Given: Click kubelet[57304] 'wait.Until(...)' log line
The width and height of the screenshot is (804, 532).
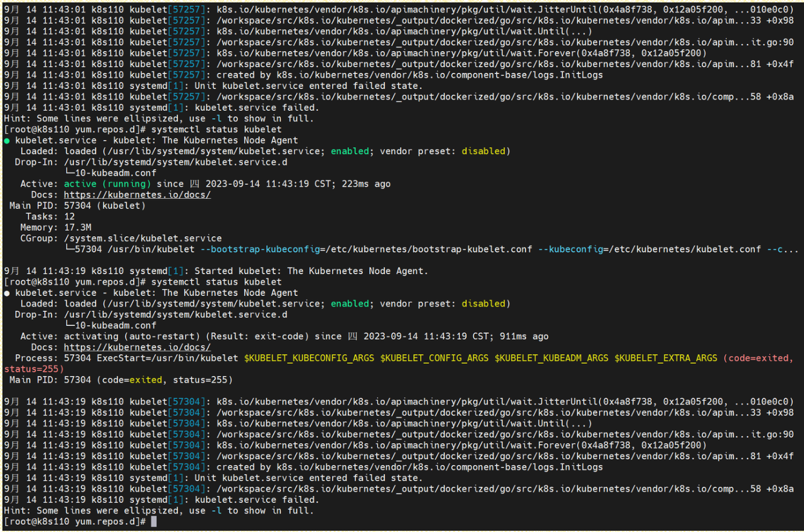Looking at the screenshot, I should [x=298, y=424].
